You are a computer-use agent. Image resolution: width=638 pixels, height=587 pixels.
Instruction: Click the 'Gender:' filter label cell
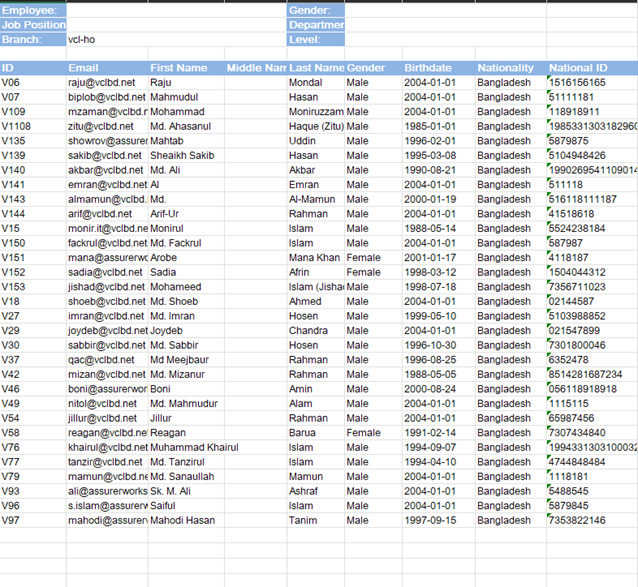click(x=316, y=10)
